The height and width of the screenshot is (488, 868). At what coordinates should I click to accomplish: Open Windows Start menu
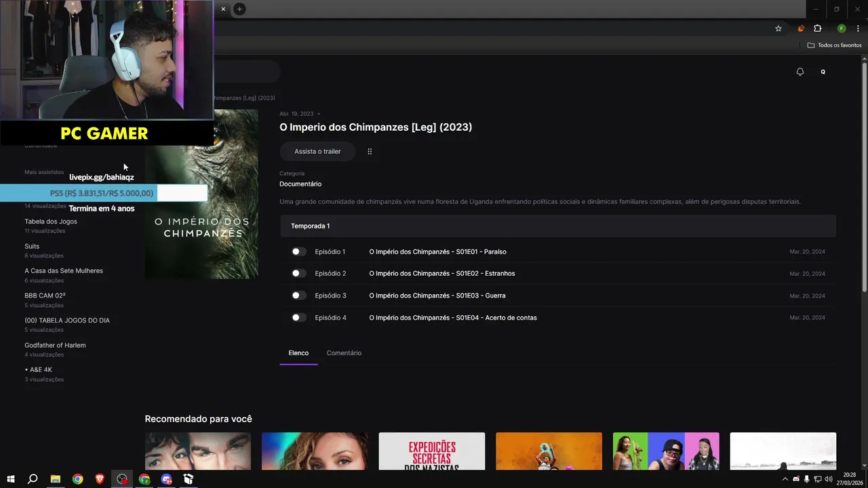pyautogui.click(x=11, y=479)
